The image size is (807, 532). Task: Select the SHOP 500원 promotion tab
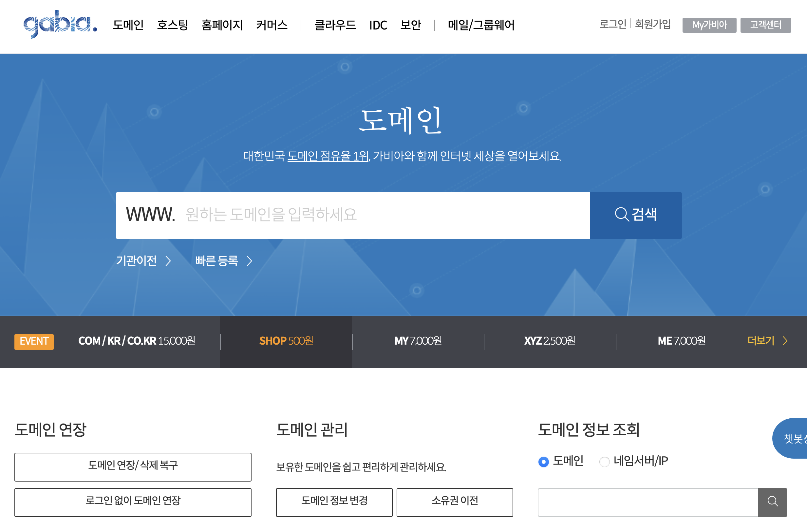286,341
